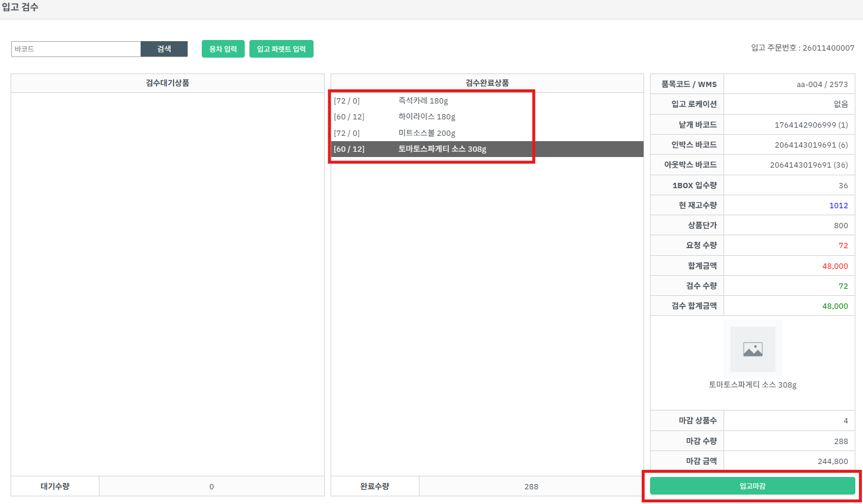Click the 검수완료상품 panel header
Screen dimensions: 863x504
487,83
